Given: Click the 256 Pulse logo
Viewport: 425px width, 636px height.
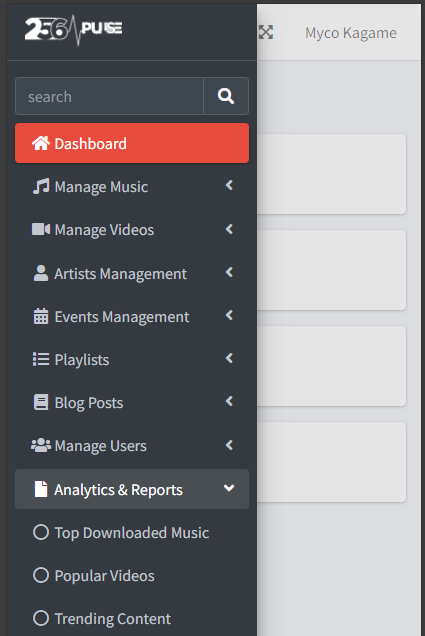Looking at the screenshot, I should [73, 30].
